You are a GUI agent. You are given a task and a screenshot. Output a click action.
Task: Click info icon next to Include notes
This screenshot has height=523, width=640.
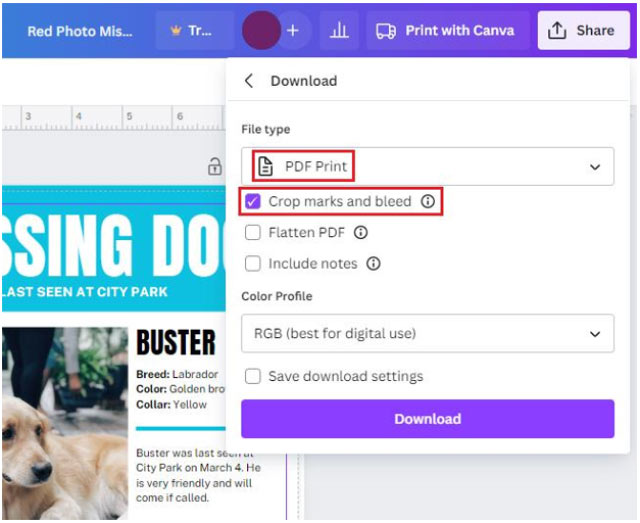coord(373,264)
